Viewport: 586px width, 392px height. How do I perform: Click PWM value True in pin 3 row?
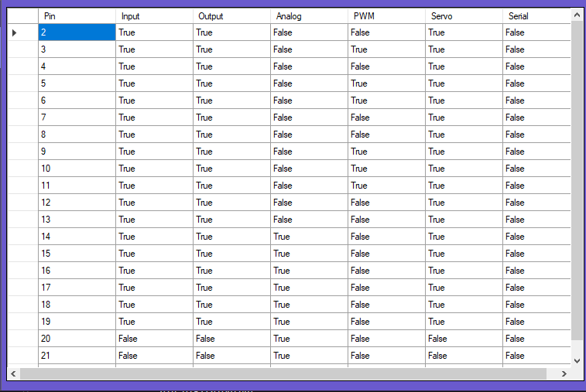[386, 49]
